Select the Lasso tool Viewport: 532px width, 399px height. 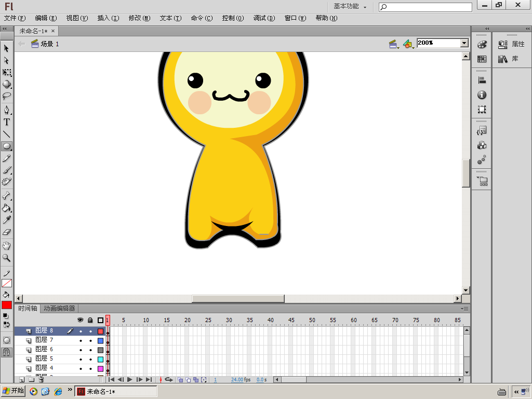click(x=6, y=96)
